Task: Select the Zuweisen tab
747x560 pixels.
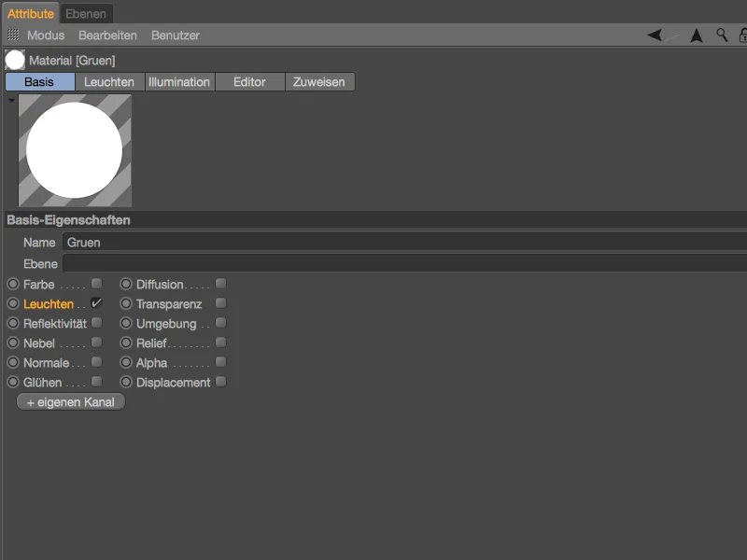Action: pyautogui.click(x=319, y=82)
